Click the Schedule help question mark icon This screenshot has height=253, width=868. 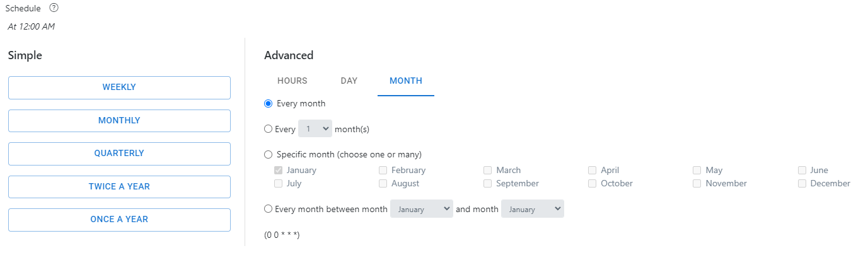54,8
